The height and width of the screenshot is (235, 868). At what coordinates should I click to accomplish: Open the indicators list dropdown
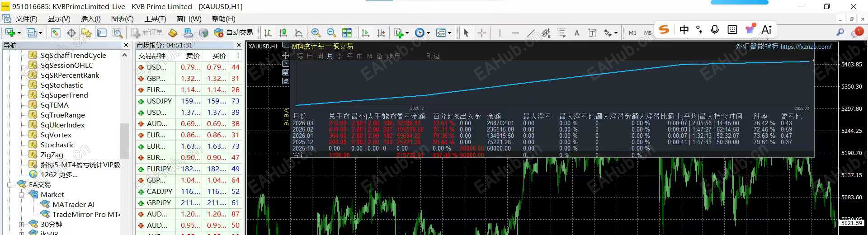[401, 33]
